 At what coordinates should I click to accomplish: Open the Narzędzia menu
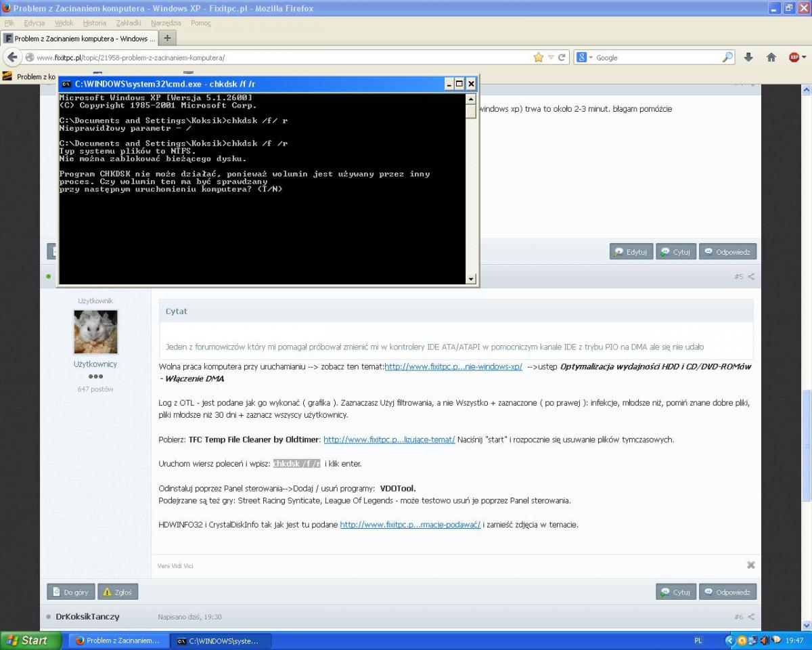point(166,23)
